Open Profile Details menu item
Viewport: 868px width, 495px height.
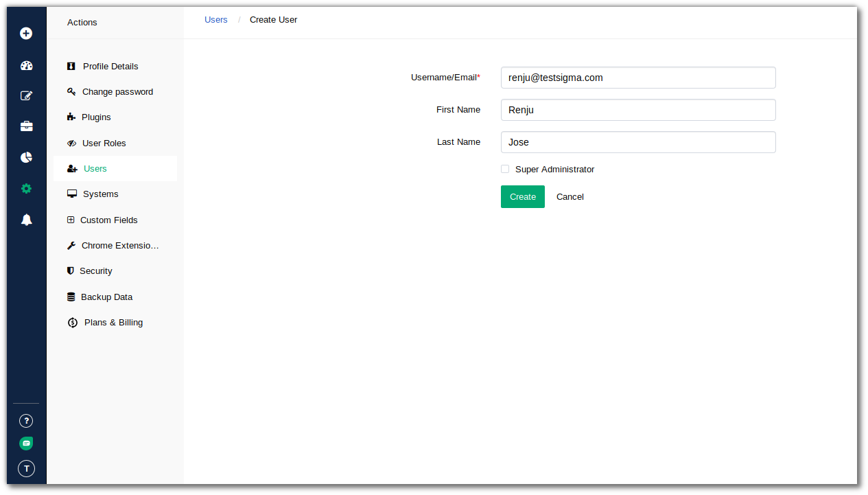coord(115,67)
